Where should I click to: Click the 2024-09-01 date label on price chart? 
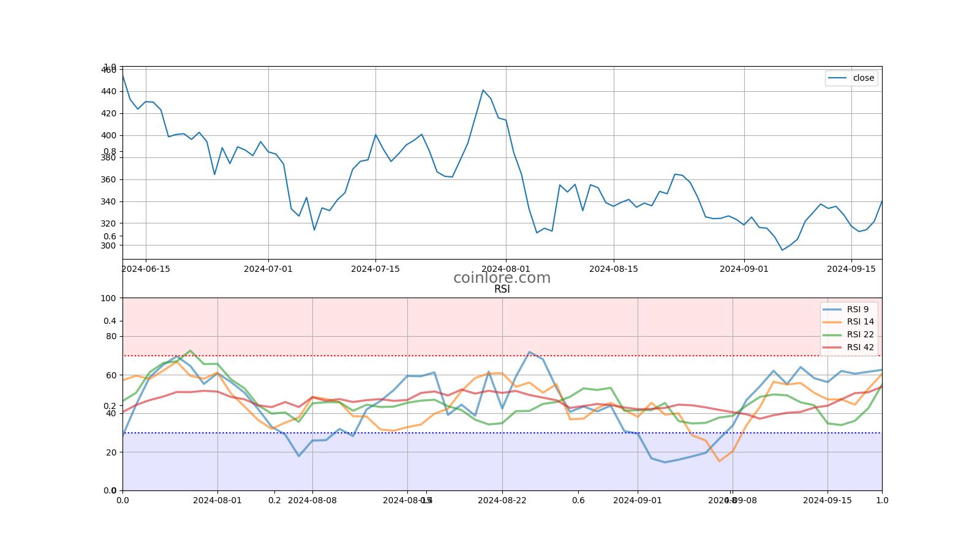coord(744,269)
